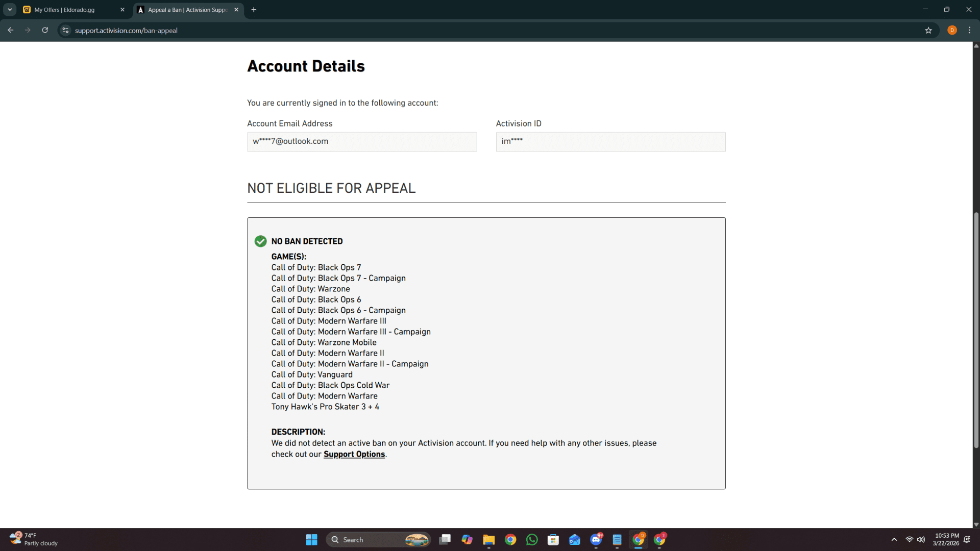Close the My Offers Eldorado.gg tab
Screen dimensions: 980x551
tap(122, 10)
